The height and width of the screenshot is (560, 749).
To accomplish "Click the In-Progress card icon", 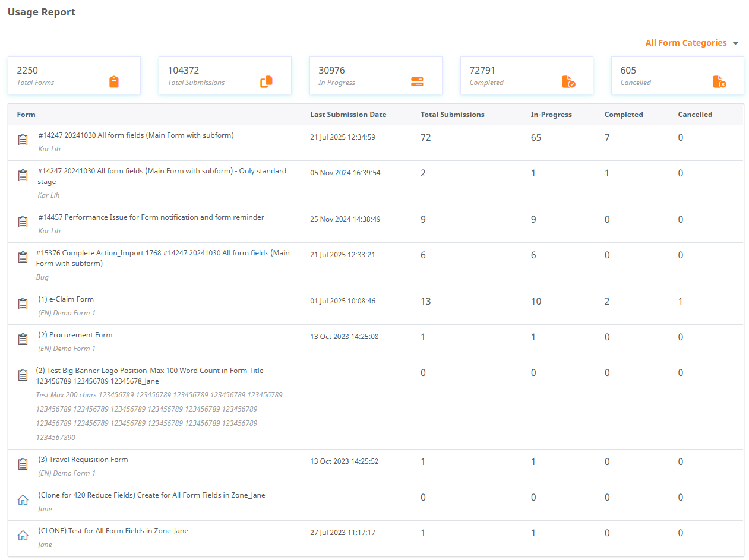I will point(417,82).
